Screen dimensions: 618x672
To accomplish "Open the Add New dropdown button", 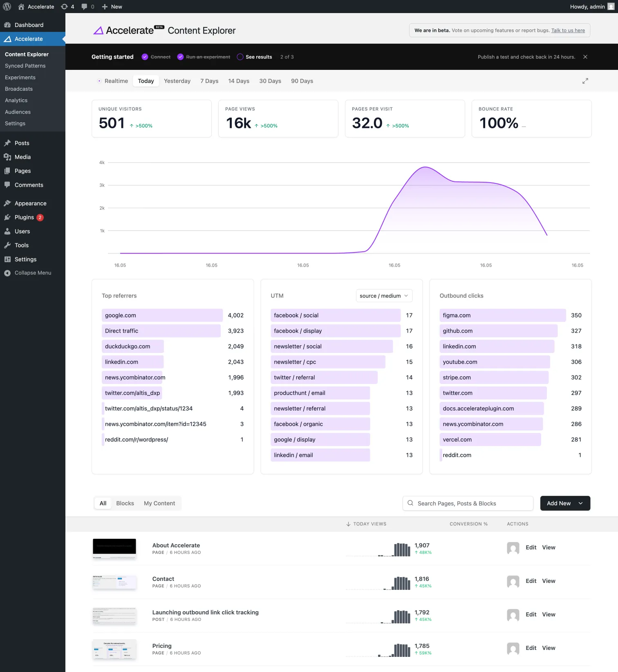I will pos(565,503).
